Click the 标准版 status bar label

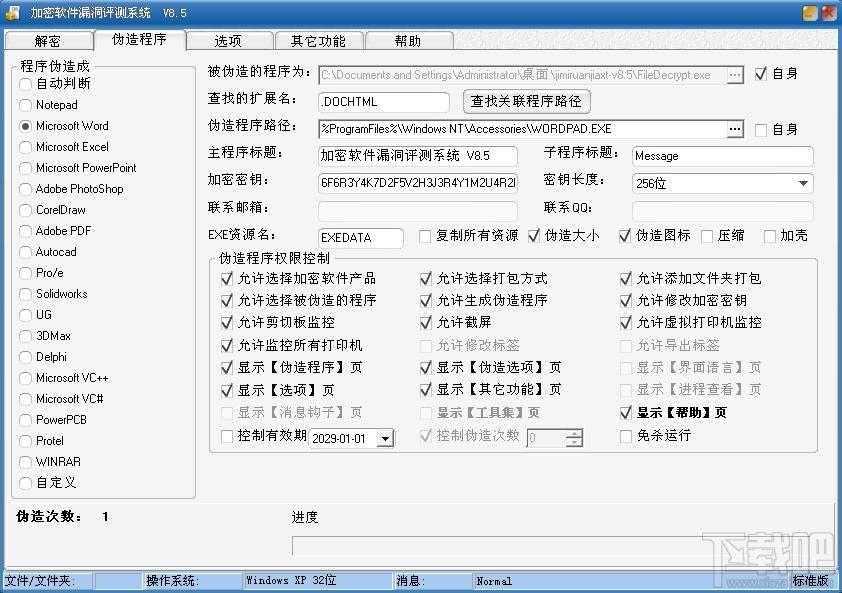coord(810,581)
